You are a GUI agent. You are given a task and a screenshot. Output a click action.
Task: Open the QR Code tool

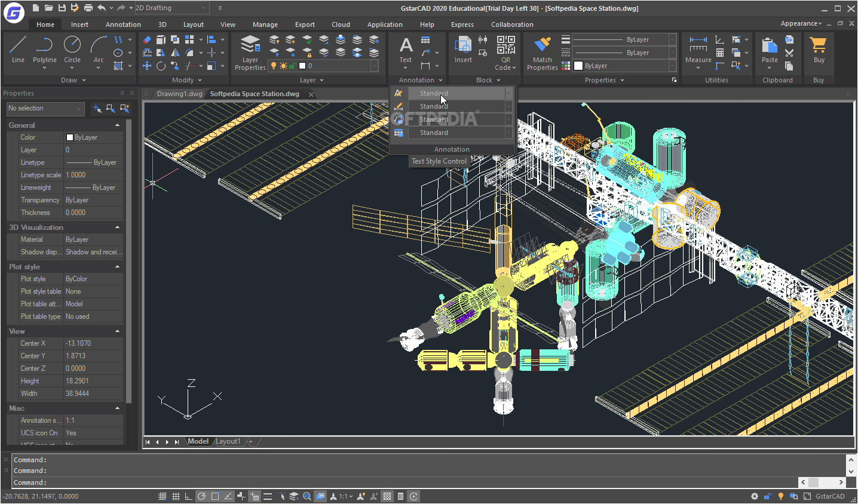pos(505,53)
